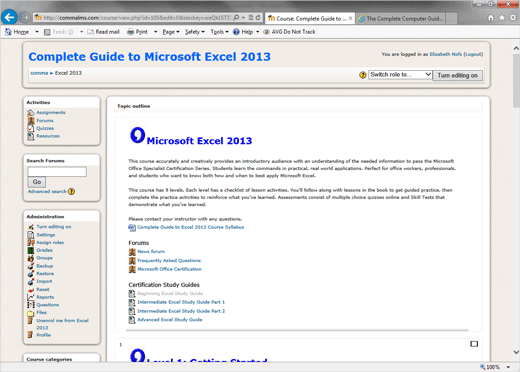Click the Logout link
The height and width of the screenshot is (372, 520).
click(473, 54)
